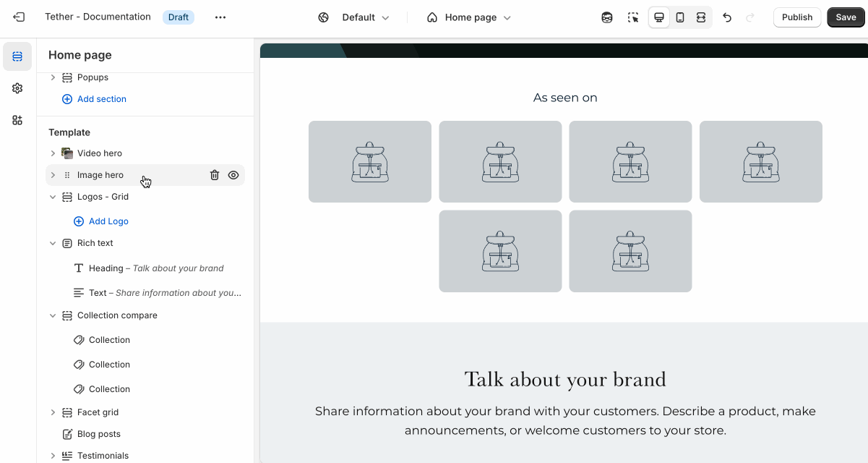
Task: Open the Default market dropdown
Action: coord(354,17)
